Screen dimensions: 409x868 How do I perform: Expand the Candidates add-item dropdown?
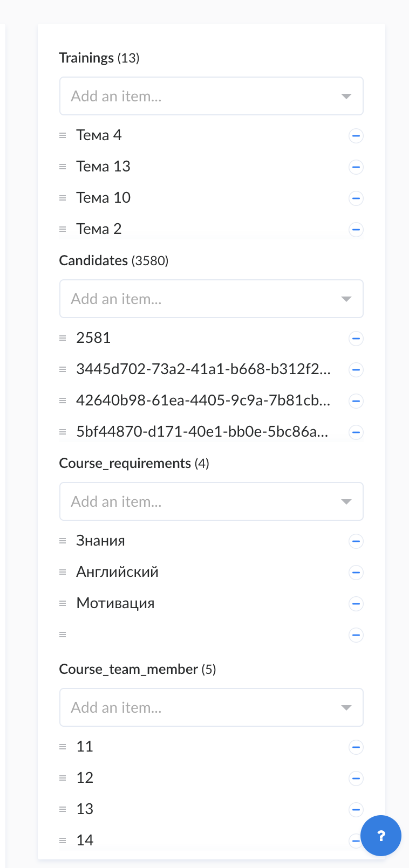346,299
